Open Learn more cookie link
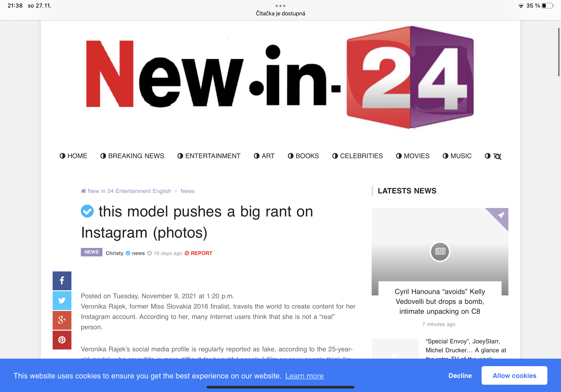 (304, 376)
